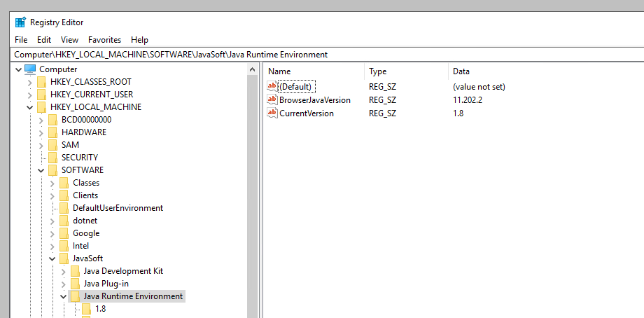
Task: Collapse the Java Runtime Environment key
Action: [x=63, y=296]
